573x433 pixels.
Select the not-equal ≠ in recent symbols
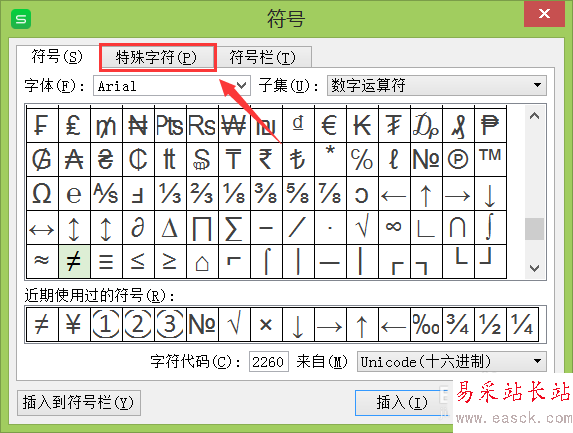[42, 324]
